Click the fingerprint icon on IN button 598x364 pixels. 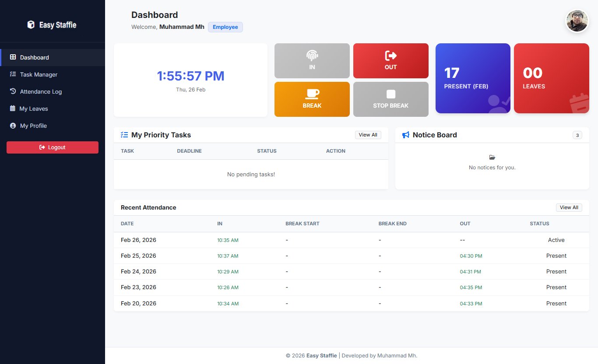312,56
